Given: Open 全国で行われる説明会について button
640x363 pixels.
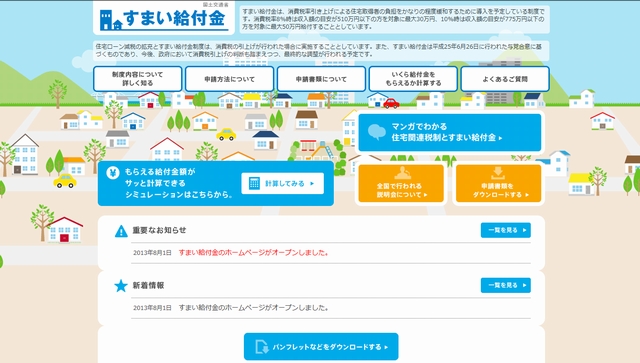Looking at the screenshot, I should [401, 183].
